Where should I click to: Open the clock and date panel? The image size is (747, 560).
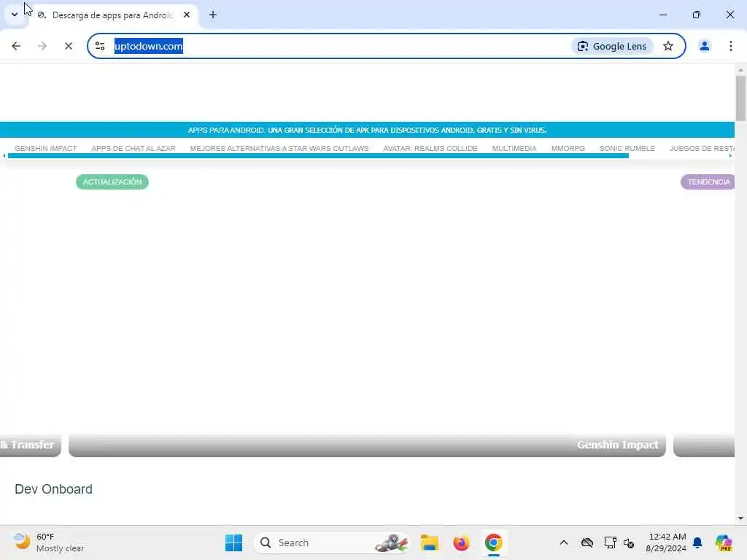[666, 542]
